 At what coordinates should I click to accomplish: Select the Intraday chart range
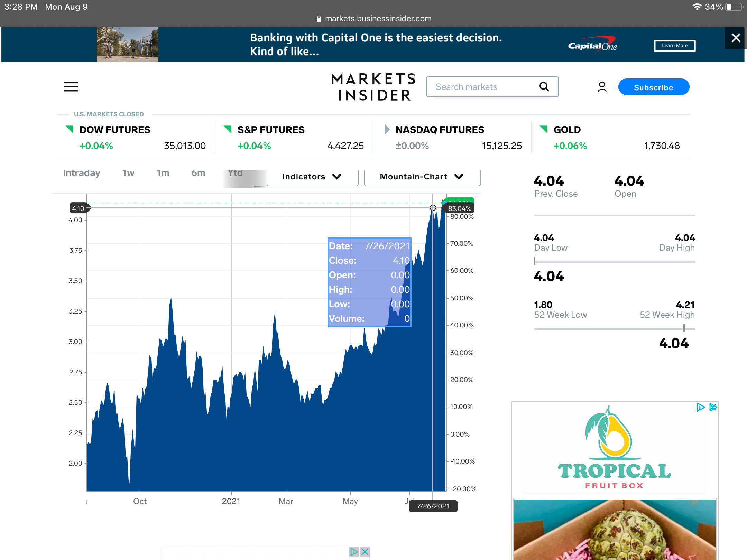[82, 173]
